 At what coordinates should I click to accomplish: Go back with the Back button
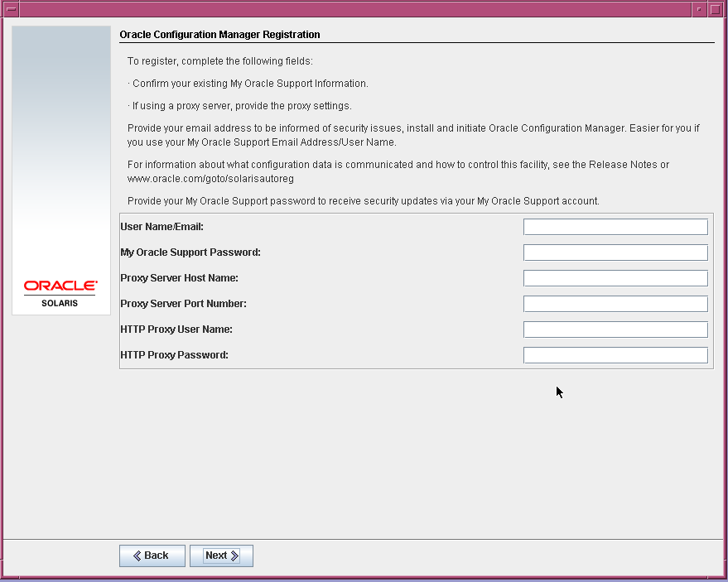coord(152,556)
